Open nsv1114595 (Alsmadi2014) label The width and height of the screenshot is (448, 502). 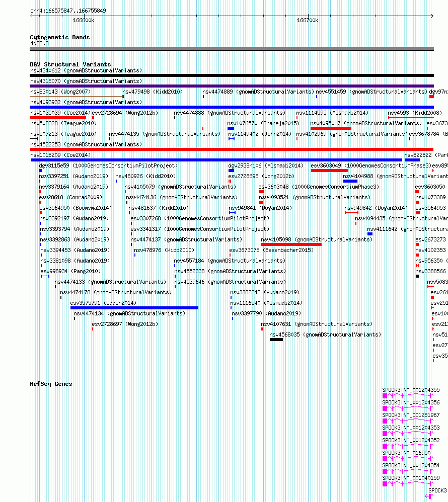point(332,113)
